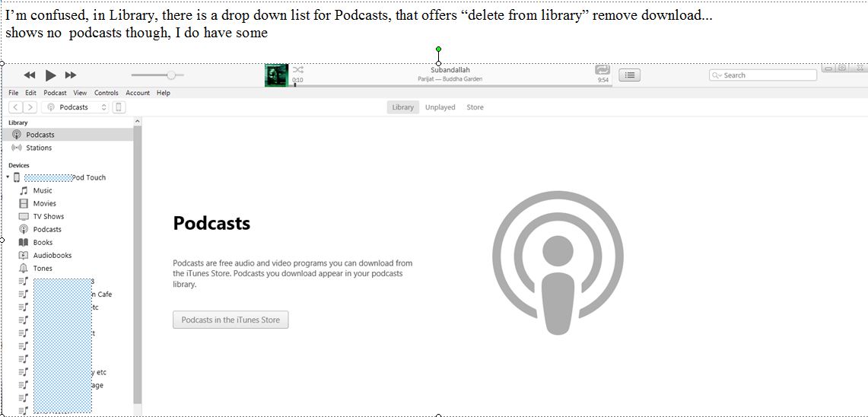
Task: Click the remaining time 9:54
Action: (603, 81)
